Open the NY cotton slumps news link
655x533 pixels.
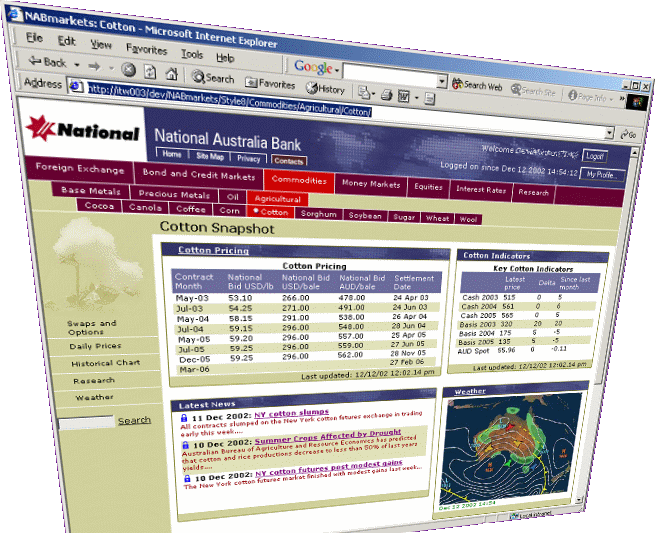pos(292,414)
